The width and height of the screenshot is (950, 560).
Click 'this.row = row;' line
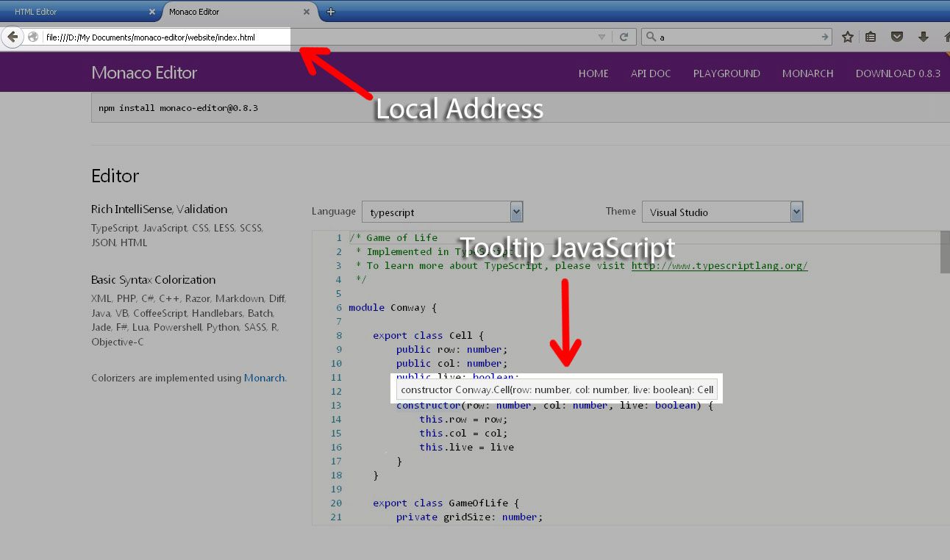click(463, 419)
